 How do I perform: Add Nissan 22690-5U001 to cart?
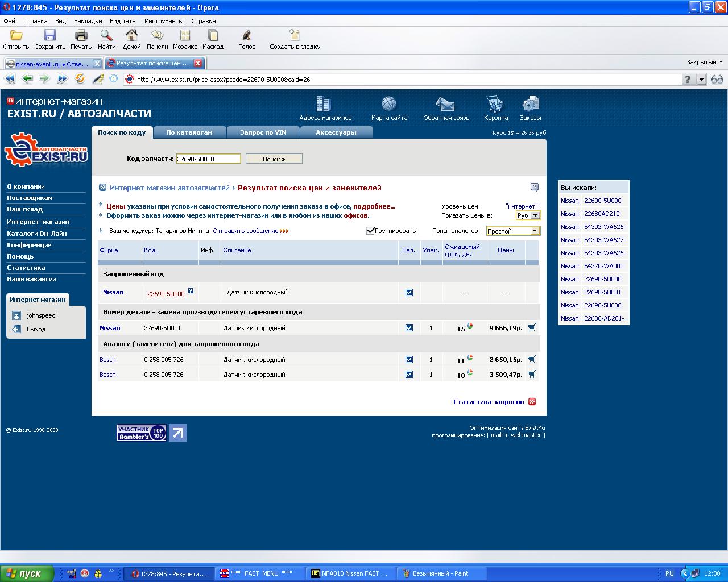[532, 327]
